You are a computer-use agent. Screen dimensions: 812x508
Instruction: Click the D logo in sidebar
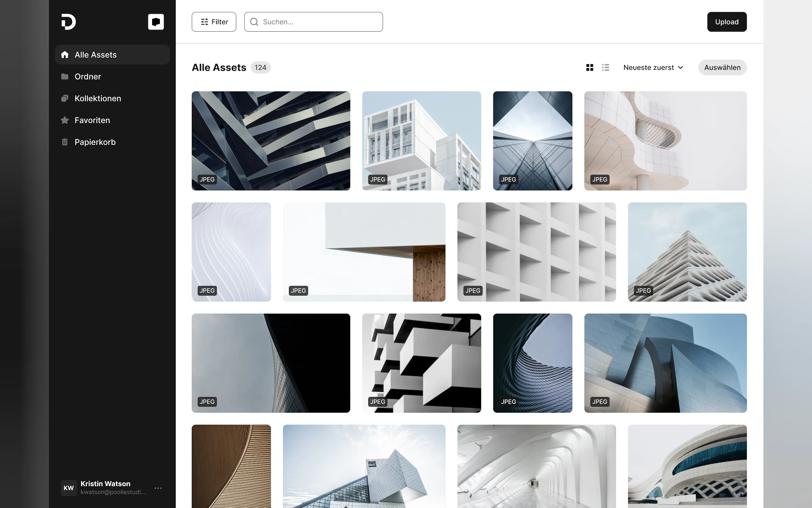(x=68, y=22)
